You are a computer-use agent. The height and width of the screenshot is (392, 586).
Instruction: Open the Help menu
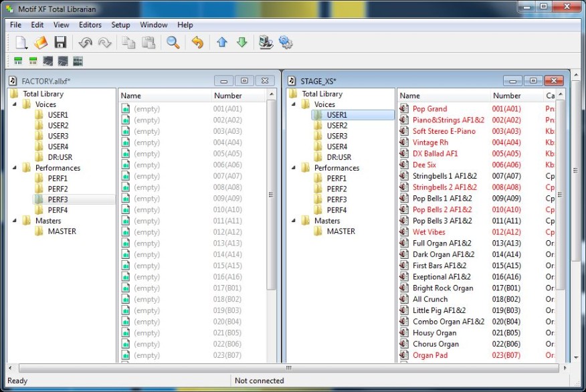click(185, 25)
